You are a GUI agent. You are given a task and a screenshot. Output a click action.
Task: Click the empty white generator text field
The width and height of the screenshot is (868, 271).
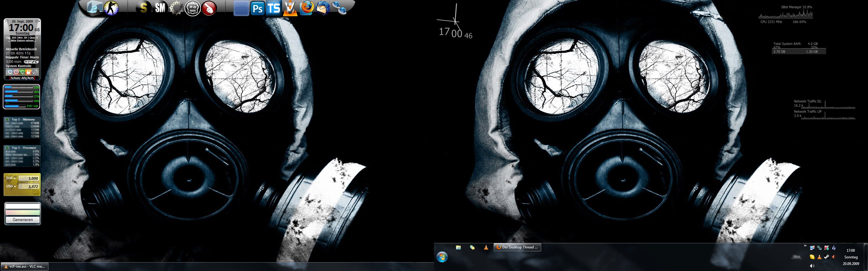click(x=23, y=206)
